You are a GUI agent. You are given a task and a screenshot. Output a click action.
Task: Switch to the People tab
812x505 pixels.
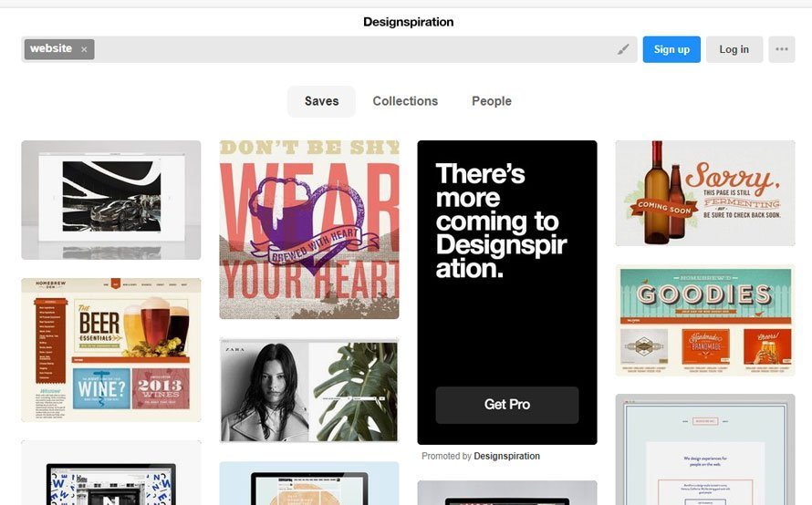pyautogui.click(x=492, y=101)
